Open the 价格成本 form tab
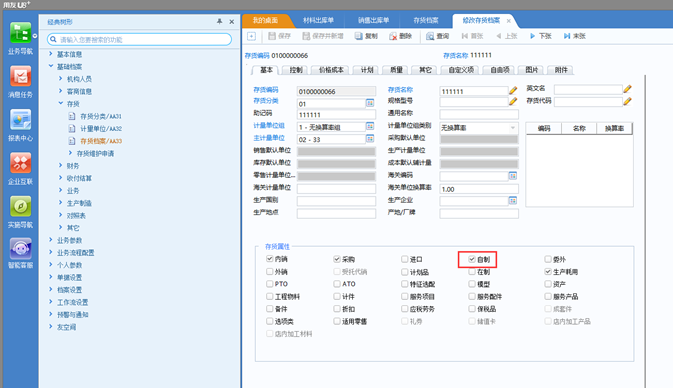 click(331, 70)
